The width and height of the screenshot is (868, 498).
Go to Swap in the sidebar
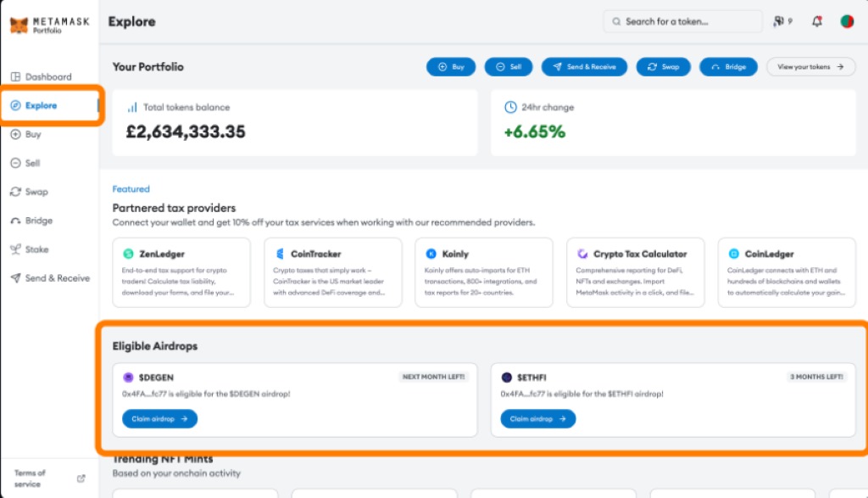[30, 192]
